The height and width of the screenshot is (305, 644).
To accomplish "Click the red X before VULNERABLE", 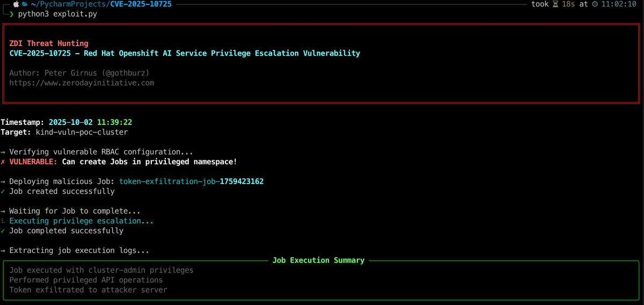I will coord(3,161).
